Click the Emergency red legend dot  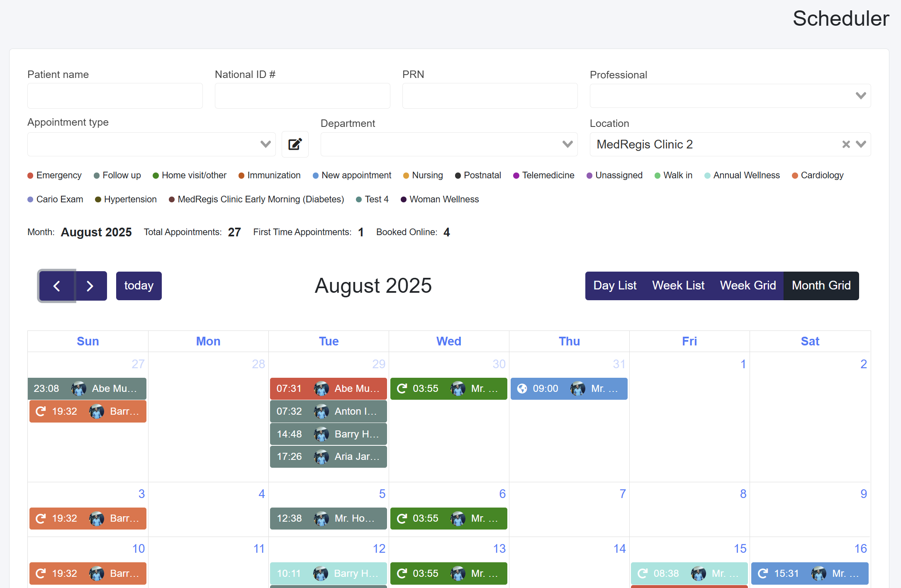coord(30,176)
